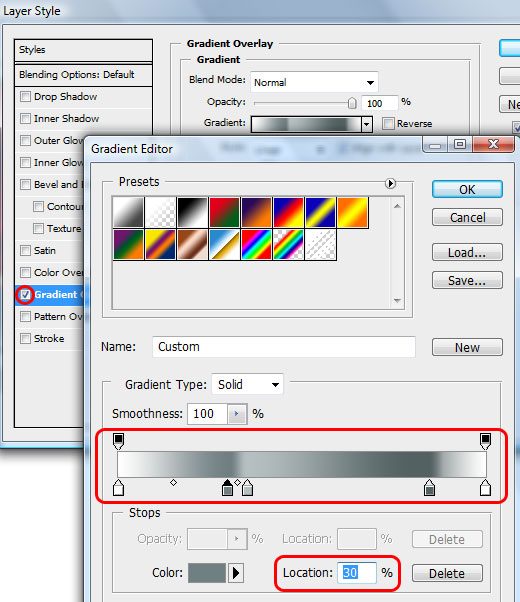
Task: Select the orange-yellow-orange gradient preset
Action: click(x=353, y=212)
